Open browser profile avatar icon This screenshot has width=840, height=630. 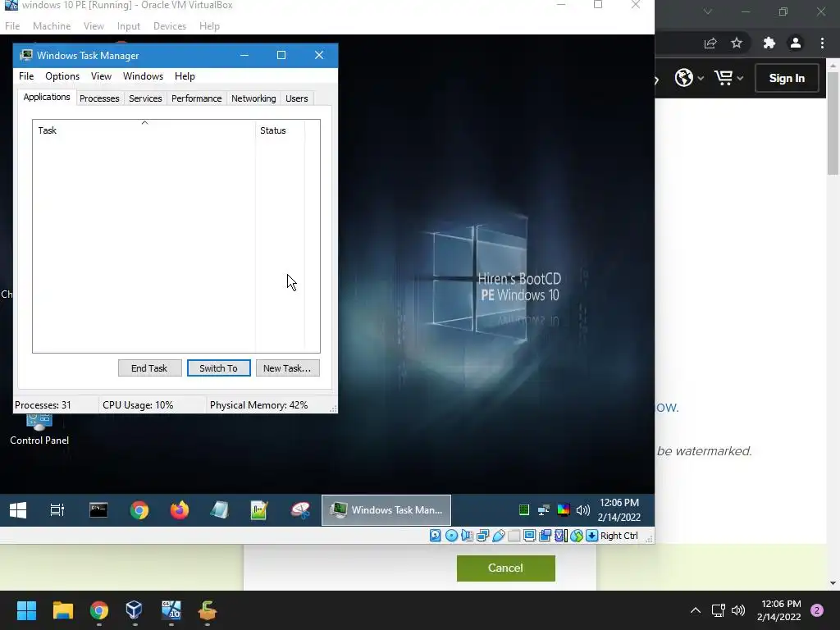796,43
